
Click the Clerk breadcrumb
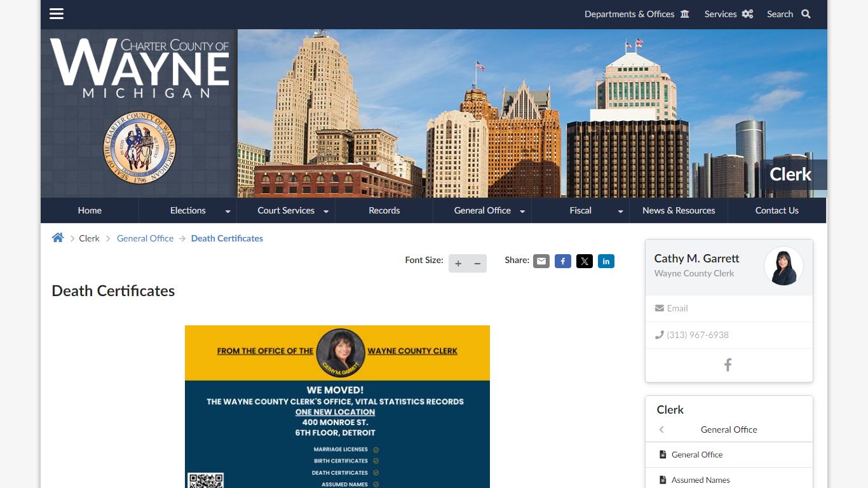pos(89,238)
